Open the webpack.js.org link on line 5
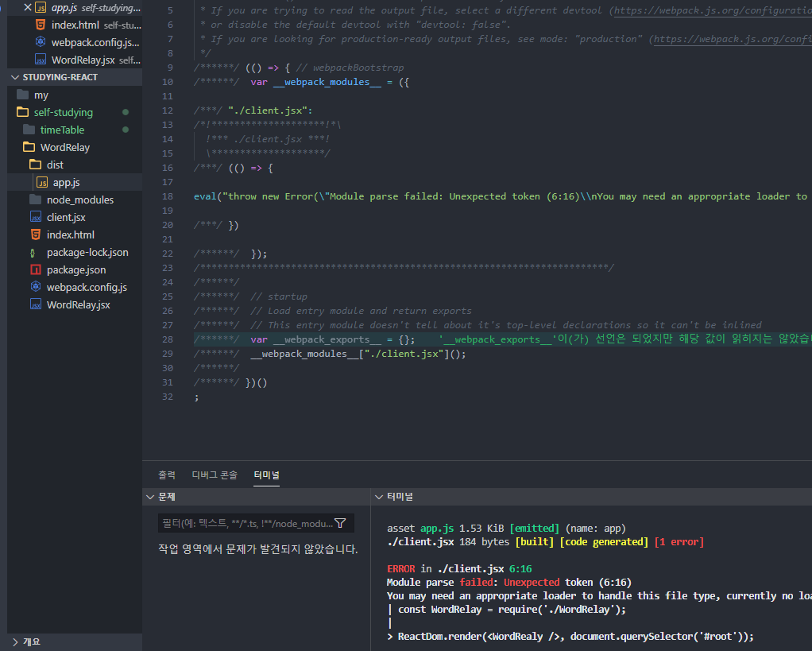 pyautogui.click(x=713, y=10)
